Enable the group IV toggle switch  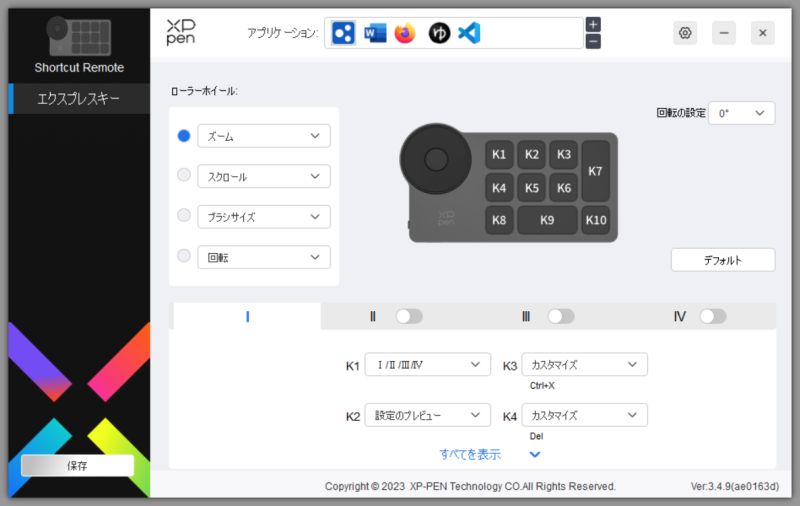712,316
